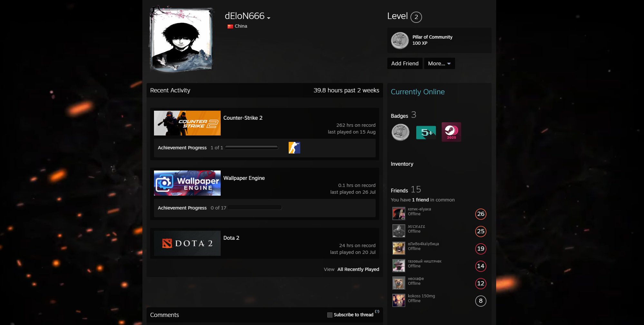Click the Steam 2025 badge icon
Viewport: 644px width, 325px height.
(x=451, y=132)
